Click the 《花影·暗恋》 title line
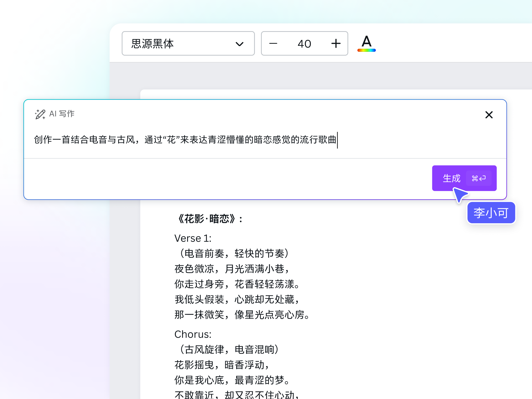The height and width of the screenshot is (399, 532). [209, 219]
